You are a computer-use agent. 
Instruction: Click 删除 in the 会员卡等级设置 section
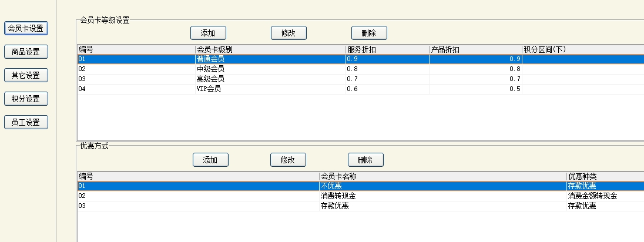click(x=369, y=33)
